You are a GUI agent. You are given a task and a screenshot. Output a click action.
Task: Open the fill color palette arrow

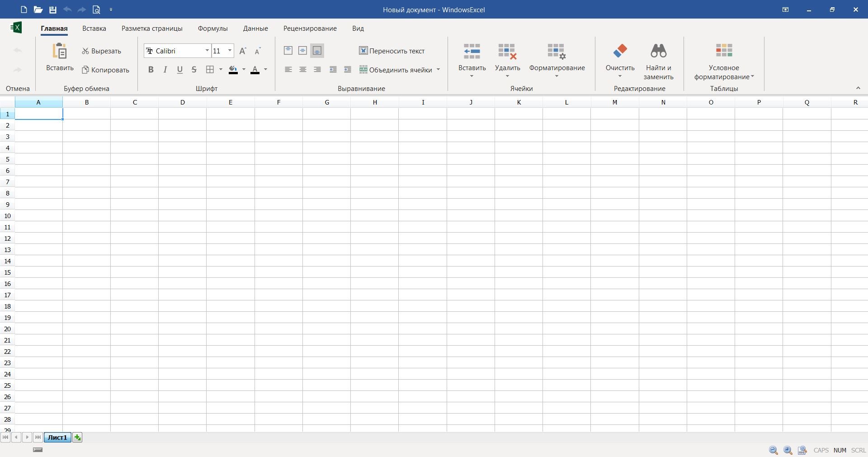tap(244, 70)
